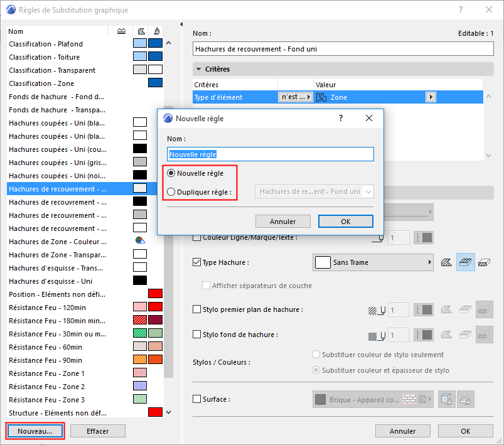Close the Nouvelle règle dialog
The height and width of the screenshot is (445, 504).
[369, 118]
